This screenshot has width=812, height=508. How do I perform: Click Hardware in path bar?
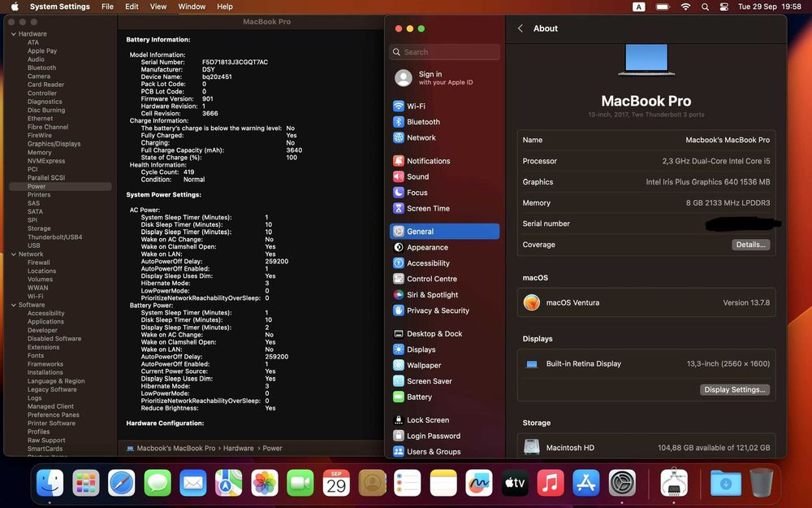tap(238, 449)
